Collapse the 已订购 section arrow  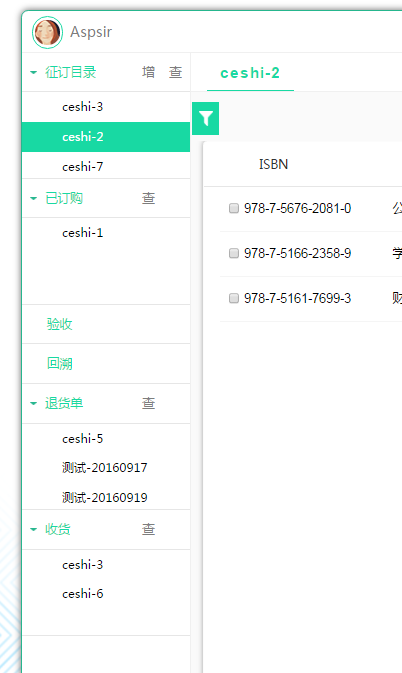(33, 198)
